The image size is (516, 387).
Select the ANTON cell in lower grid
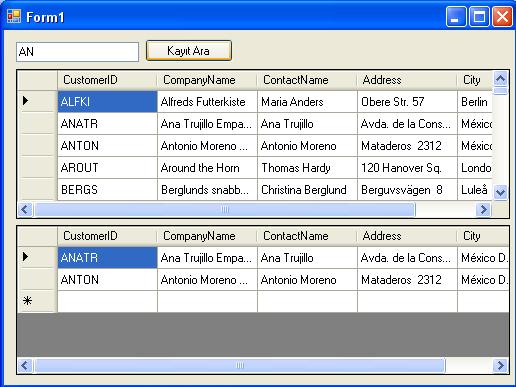point(107,280)
